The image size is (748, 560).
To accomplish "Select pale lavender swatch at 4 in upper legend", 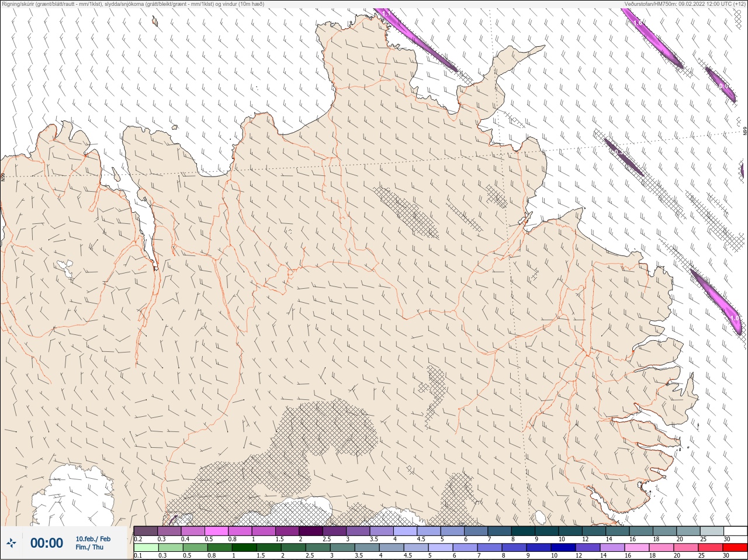I will pos(406,531).
